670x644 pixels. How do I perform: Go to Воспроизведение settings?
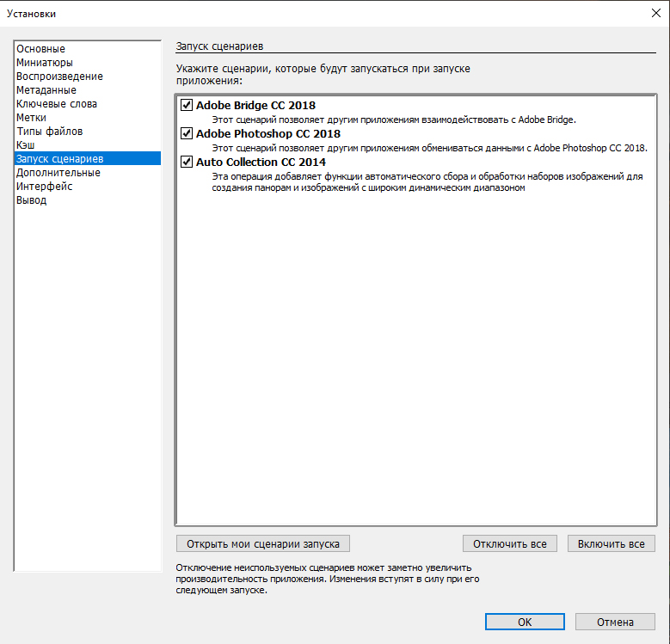pyautogui.click(x=88, y=76)
